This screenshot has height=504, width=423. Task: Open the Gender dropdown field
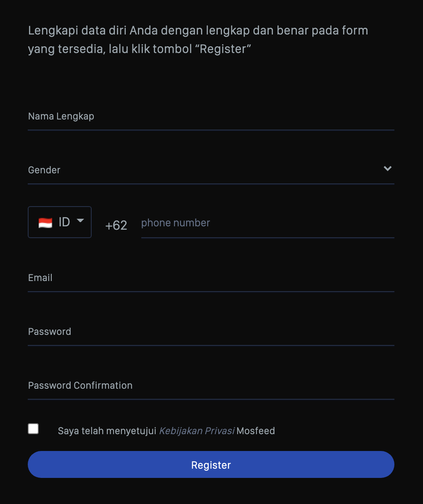202,170
